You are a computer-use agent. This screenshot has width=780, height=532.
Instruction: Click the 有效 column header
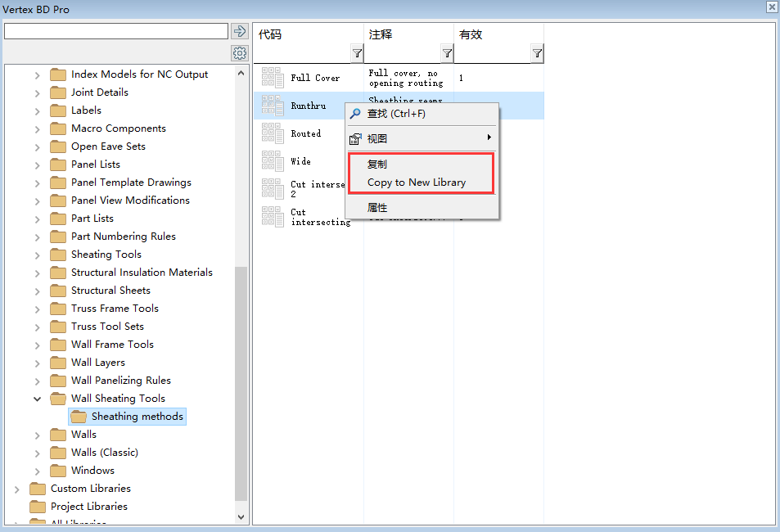[x=471, y=34]
